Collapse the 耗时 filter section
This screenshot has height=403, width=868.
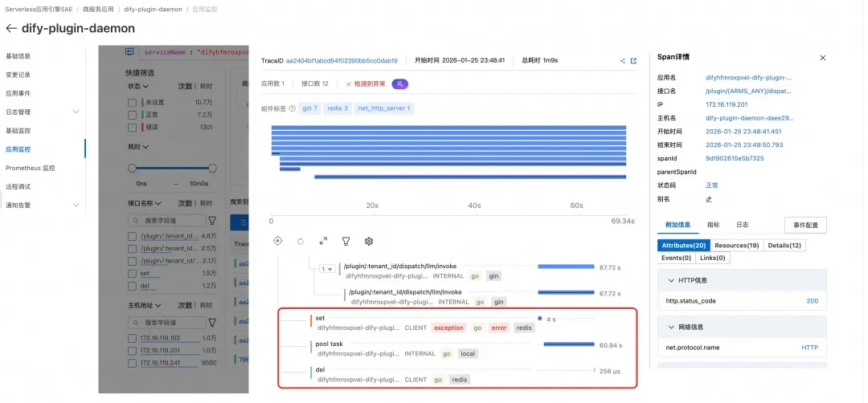(138, 147)
